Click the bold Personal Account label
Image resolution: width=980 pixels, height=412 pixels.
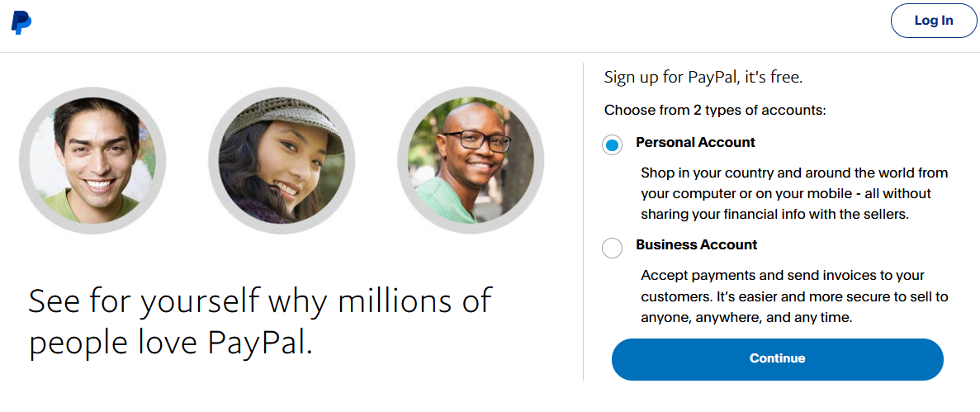click(695, 142)
